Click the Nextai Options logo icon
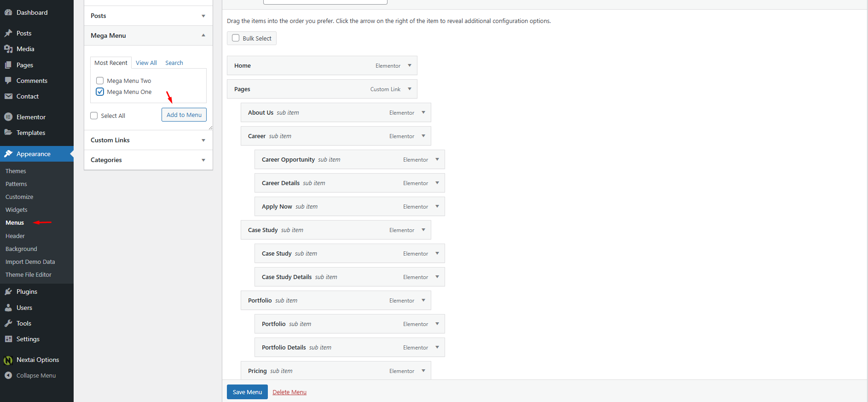868x402 pixels. (x=8, y=360)
